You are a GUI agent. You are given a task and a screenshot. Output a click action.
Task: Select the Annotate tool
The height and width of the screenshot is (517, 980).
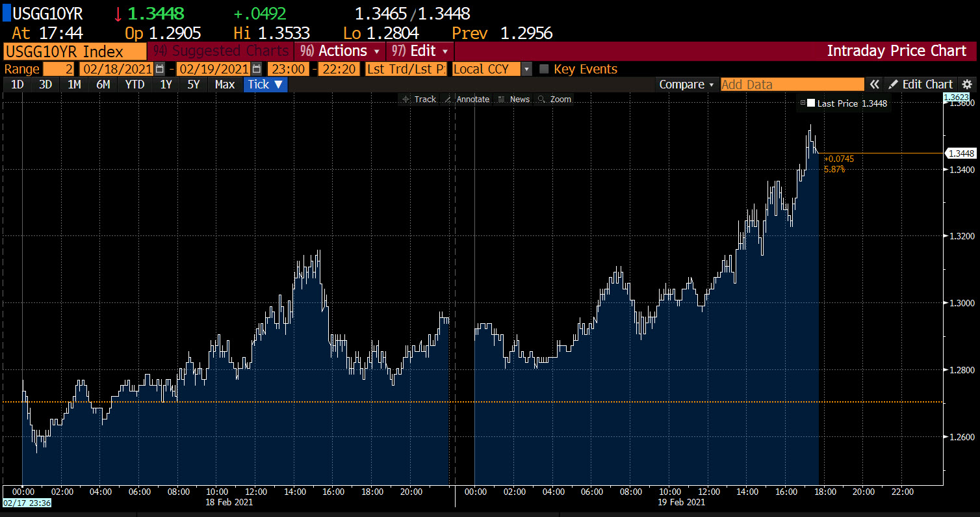click(466, 99)
